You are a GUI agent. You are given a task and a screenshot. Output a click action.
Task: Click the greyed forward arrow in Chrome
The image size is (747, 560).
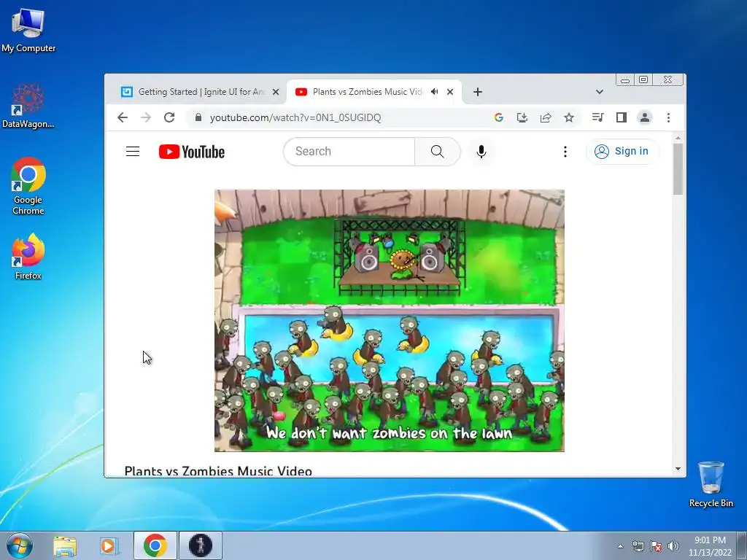coord(146,117)
